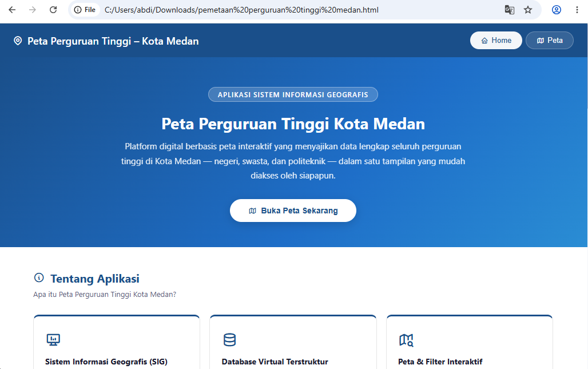The image size is (588, 369).
Task: Click the Sistem Informasi Geografis (SIG) card title
Action: click(106, 362)
